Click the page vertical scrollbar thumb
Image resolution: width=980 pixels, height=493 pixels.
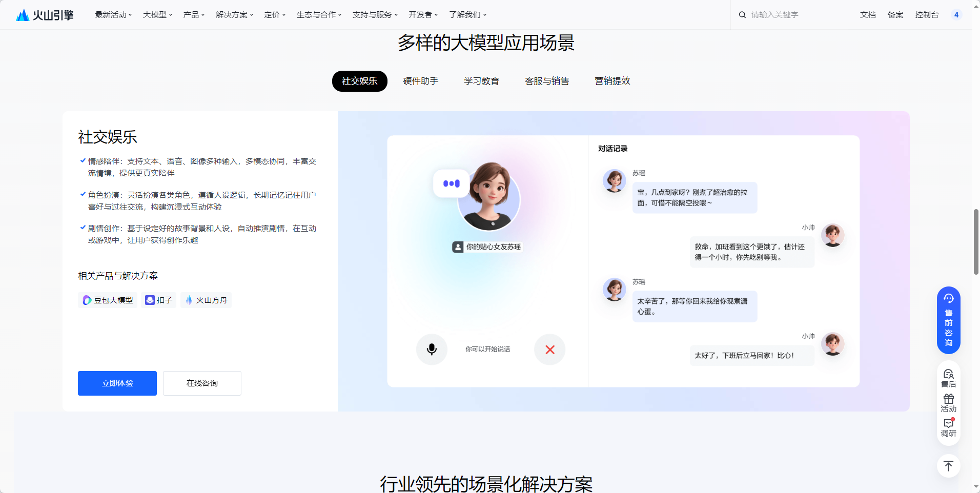point(976,242)
